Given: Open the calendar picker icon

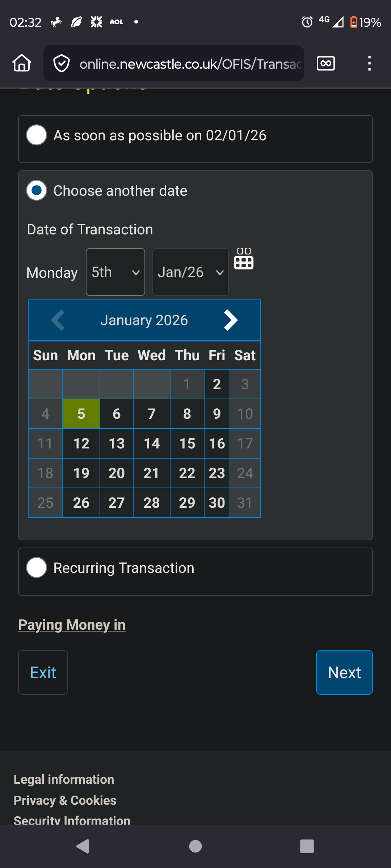Looking at the screenshot, I should (x=244, y=259).
